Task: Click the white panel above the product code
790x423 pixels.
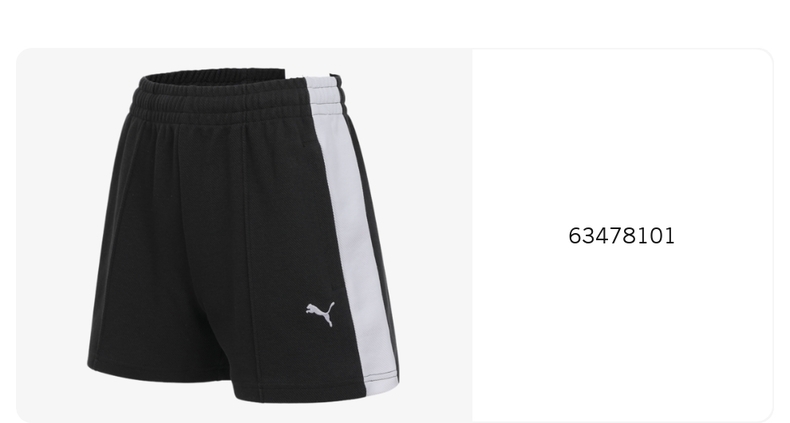Action: pyautogui.click(x=622, y=136)
